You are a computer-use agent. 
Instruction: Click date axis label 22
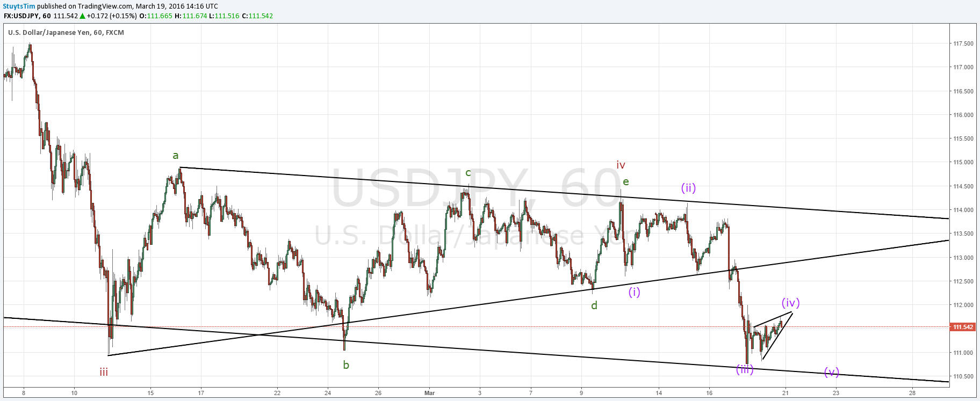(277, 393)
